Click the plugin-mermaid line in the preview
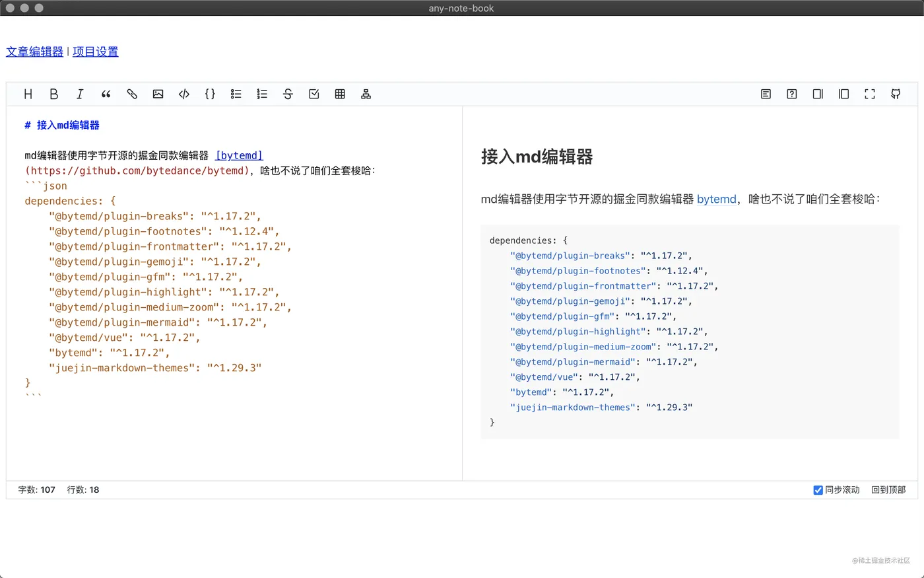 [603, 362]
